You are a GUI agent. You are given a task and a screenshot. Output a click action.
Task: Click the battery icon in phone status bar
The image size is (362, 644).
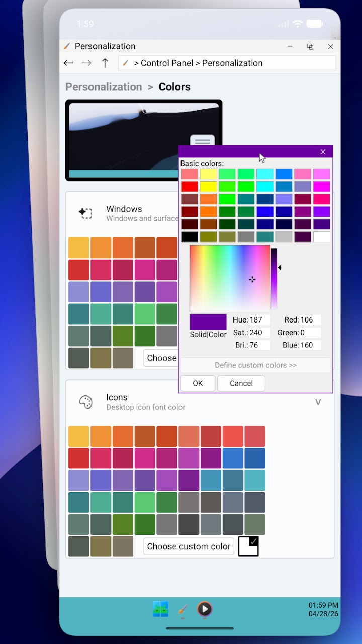coord(315,24)
